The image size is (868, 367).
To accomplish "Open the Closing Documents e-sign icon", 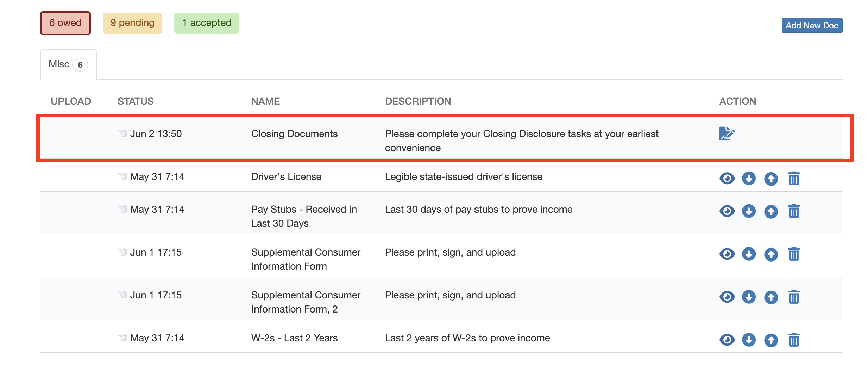I will (x=727, y=134).
